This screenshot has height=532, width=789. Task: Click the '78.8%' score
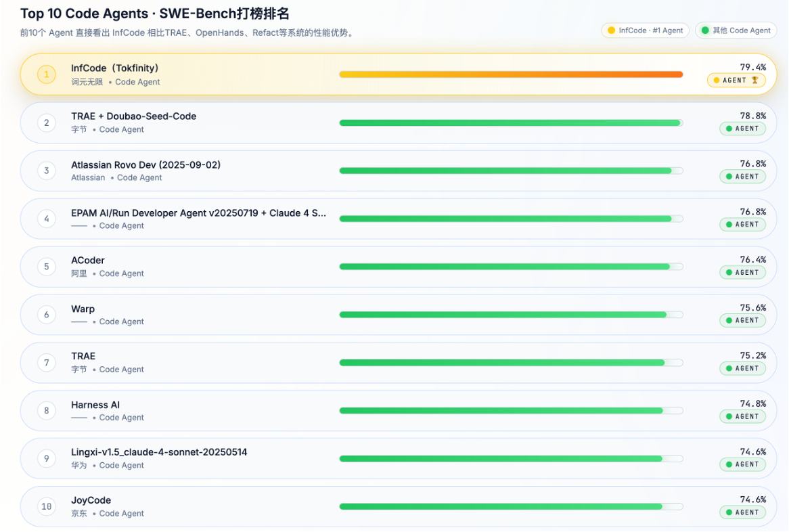click(752, 116)
